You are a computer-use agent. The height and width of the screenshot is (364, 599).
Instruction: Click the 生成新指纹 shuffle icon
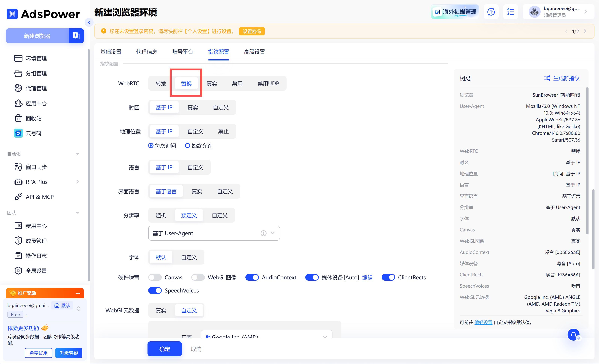(x=547, y=78)
